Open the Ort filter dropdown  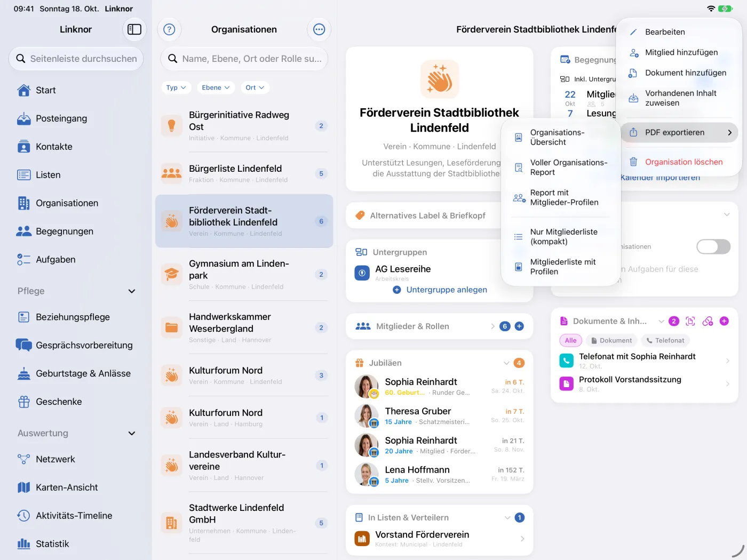[255, 87]
